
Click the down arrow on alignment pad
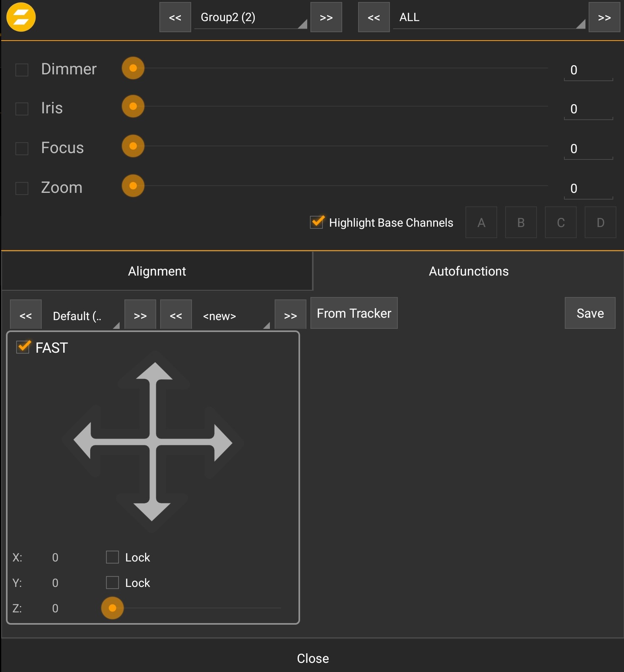click(x=152, y=511)
